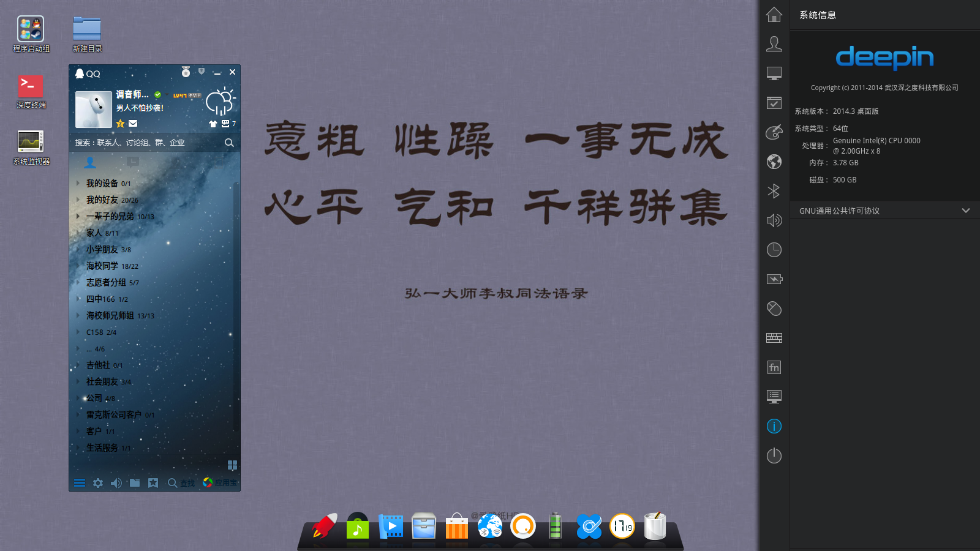Viewport: 980px width, 551px height.
Task: Open 应用宝 from QQ bottom bar
Action: click(220, 483)
